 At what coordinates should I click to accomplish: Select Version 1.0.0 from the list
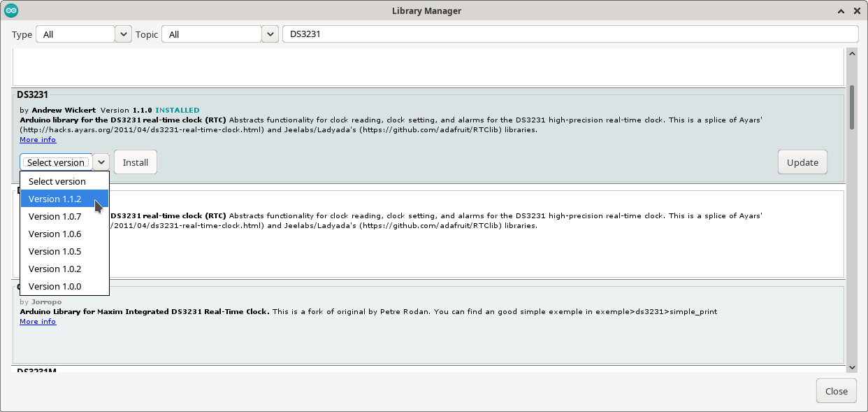coord(64,286)
